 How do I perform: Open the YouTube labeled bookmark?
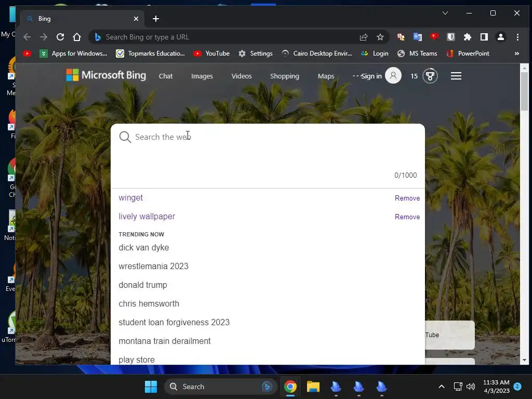click(x=211, y=54)
